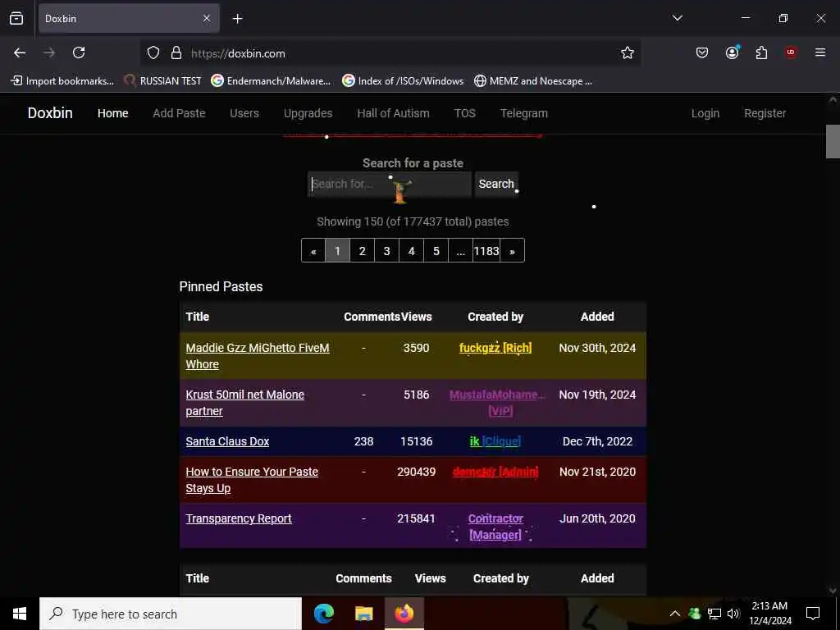Screen dimensions: 840x630
Task: Go back using the browser back arrow
Action: (x=20, y=52)
